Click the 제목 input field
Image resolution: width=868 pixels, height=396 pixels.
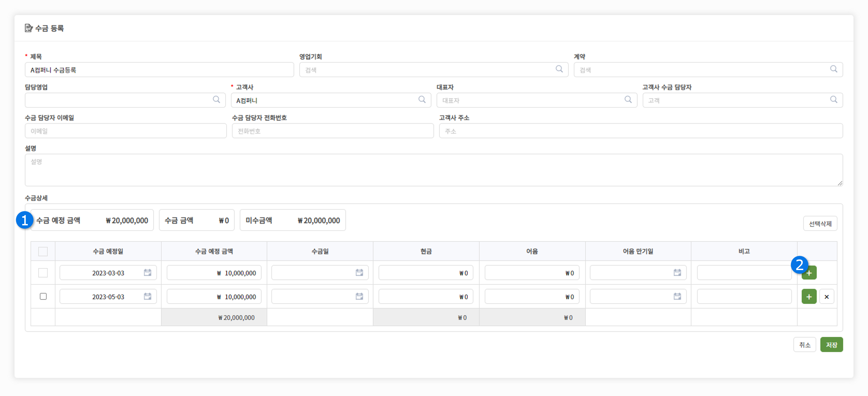159,70
